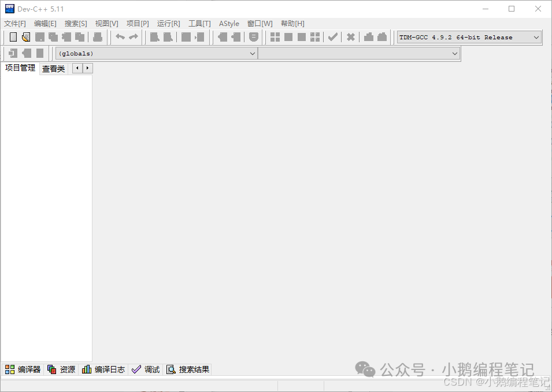Click the Compile four-squares icon
Viewport: 552px width, 392px height.
[275, 37]
